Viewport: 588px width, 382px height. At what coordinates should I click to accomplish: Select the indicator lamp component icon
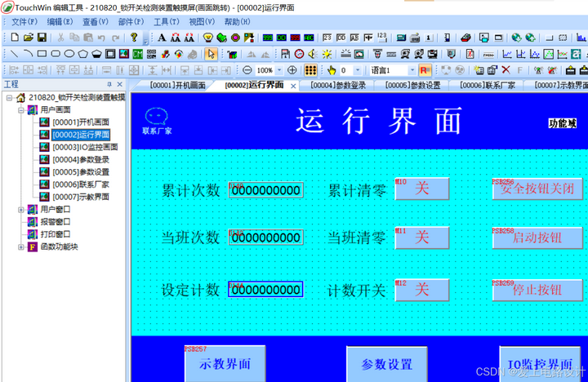[208, 38]
